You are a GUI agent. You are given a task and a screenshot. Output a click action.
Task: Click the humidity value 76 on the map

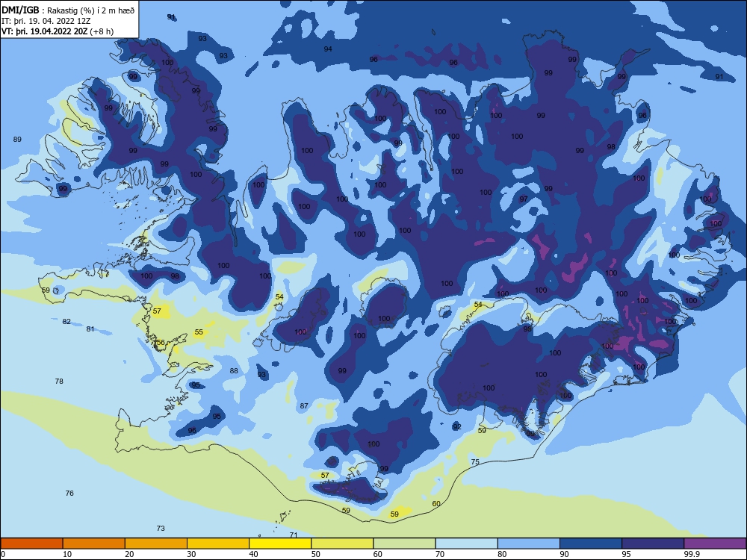[69, 494]
